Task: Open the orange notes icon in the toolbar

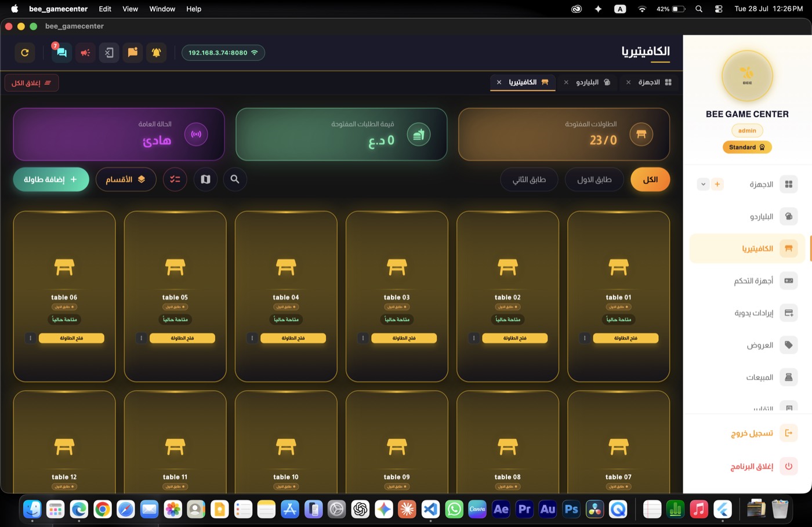Action: 133,53
